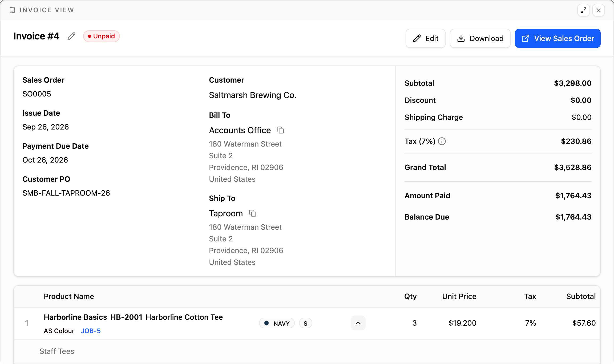
Task: Click customer name Saltmarsh Brewing Co.
Action: (x=253, y=95)
